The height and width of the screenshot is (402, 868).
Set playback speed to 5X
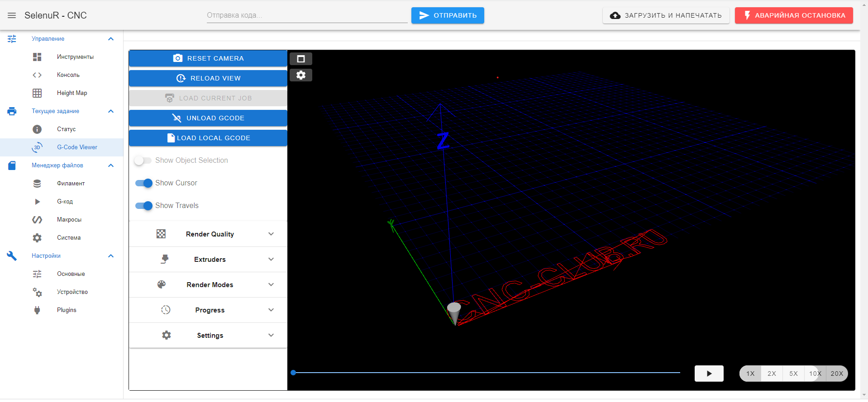click(x=794, y=374)
